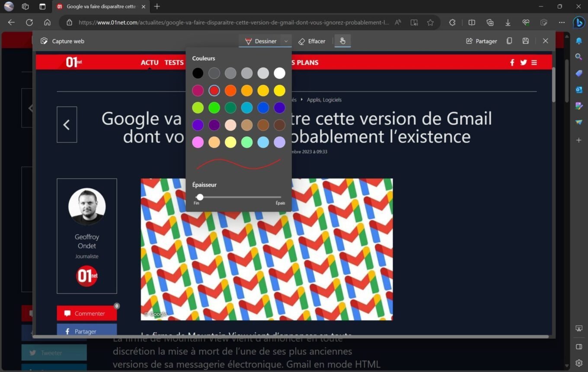Choose the dark brown color swatch
Screen dimensions: 588x372
(x=280, y=125)
